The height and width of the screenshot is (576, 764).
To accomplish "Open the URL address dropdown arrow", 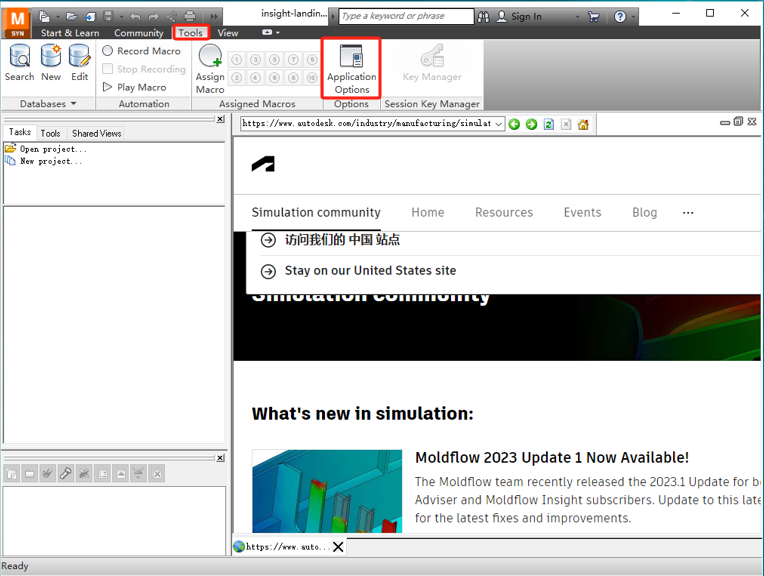I will [x=498, y=124].
